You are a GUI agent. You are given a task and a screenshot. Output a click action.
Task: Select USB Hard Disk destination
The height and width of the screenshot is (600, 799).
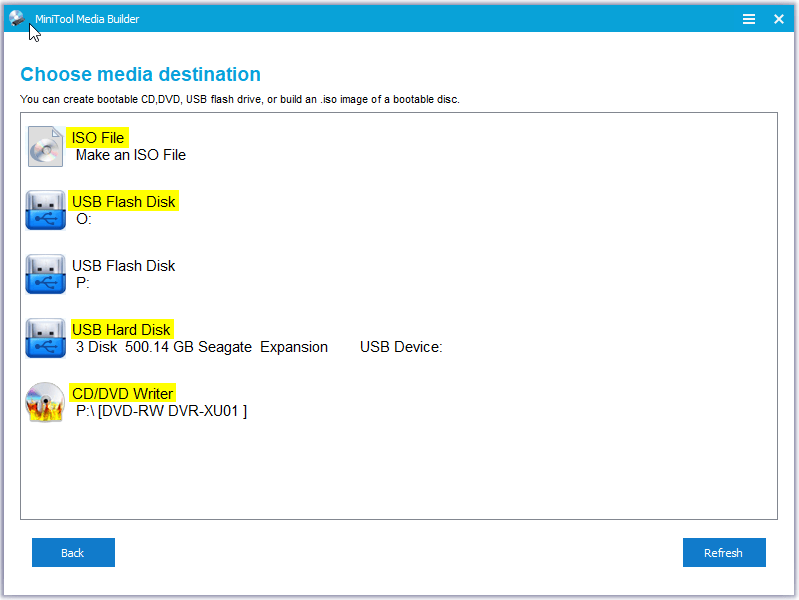(x=121, y=329)
